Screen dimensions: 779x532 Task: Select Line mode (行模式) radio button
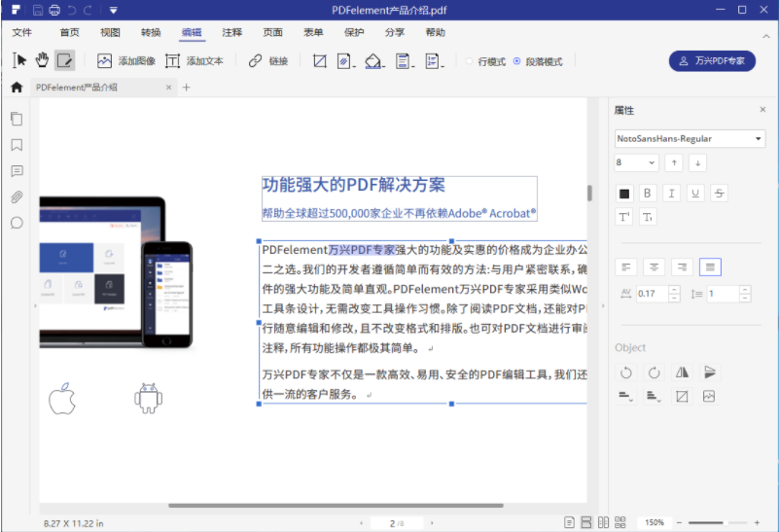click(470, 61)
